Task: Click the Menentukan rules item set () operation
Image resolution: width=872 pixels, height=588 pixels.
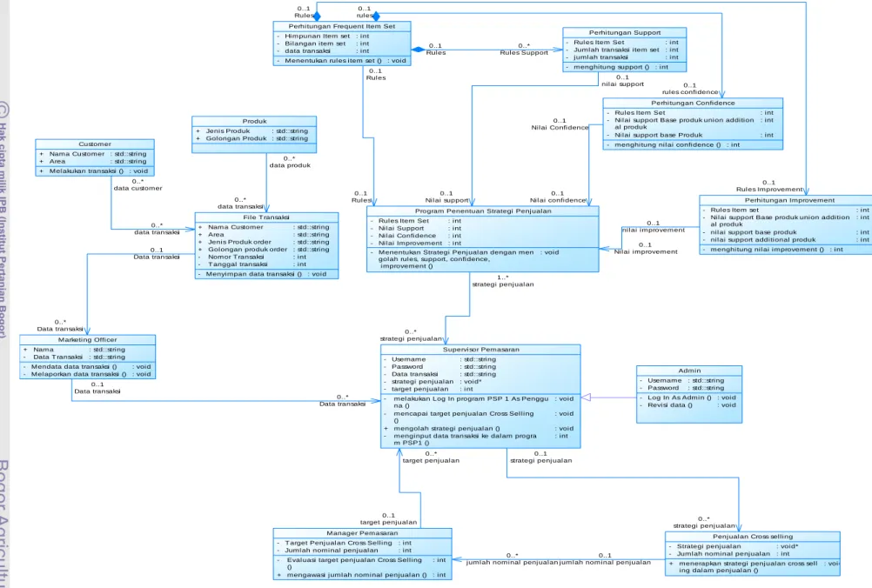Action: coord(332,61)
